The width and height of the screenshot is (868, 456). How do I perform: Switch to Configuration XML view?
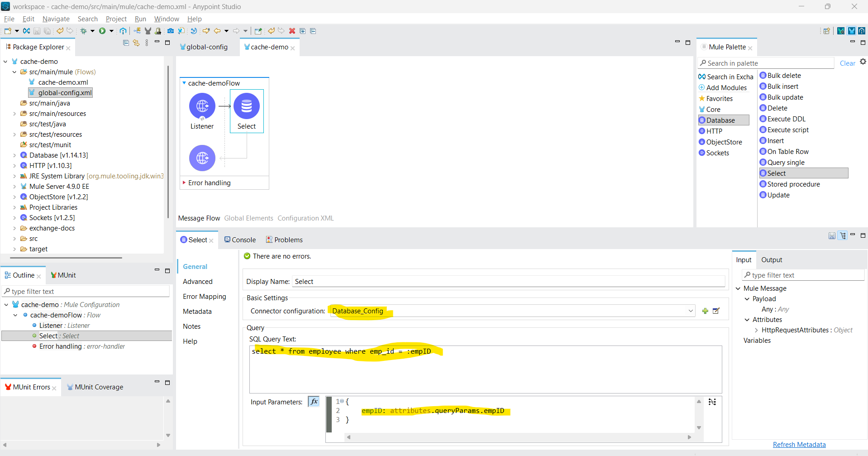[305, 218]
